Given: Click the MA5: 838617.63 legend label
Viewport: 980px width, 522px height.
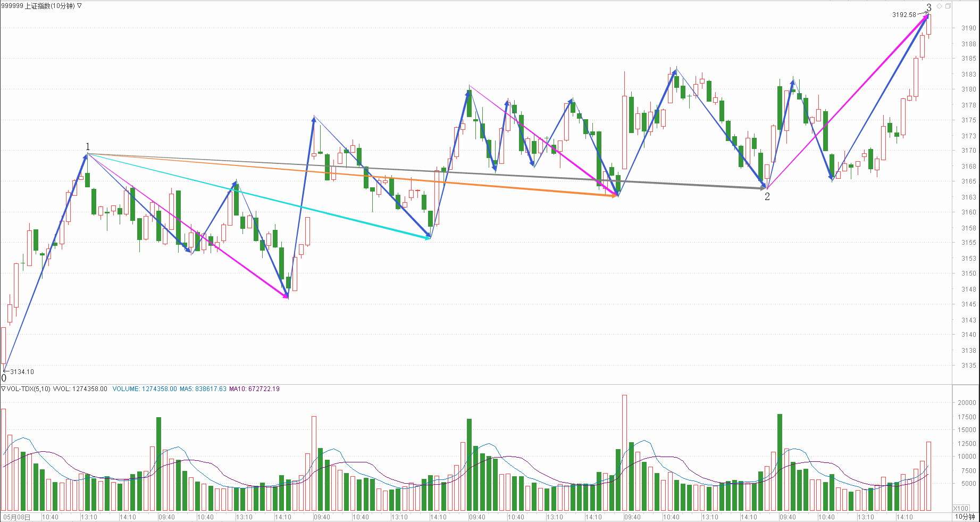Looking at the screenshot, I should [x=203, y=389].
